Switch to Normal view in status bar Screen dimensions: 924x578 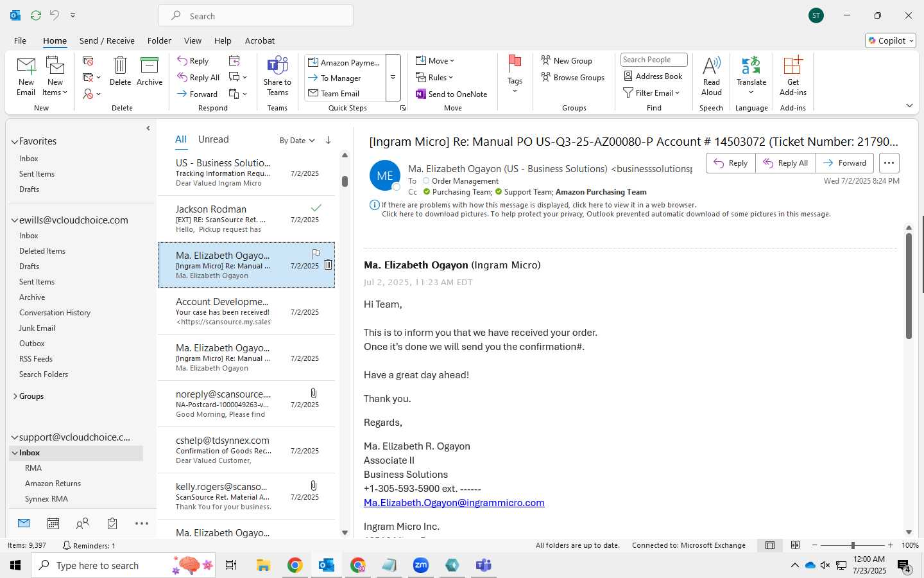[x=770, y=545]
